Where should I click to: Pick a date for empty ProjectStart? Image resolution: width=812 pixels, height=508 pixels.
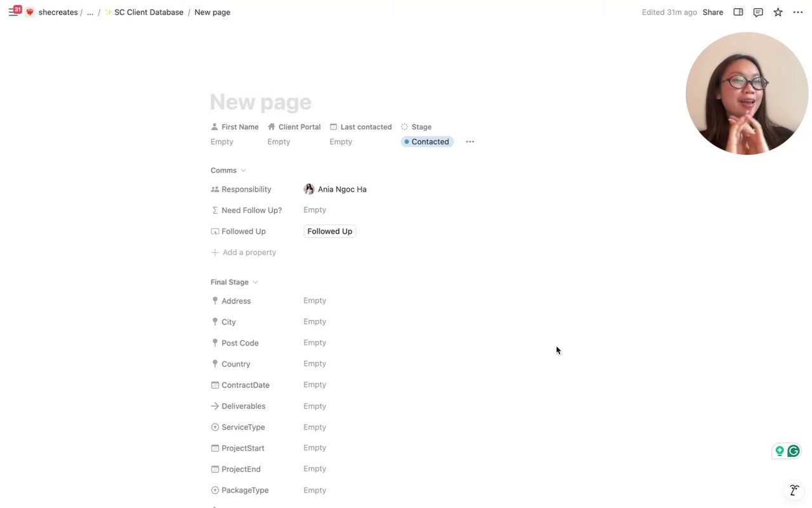click(x=315, y=448)
